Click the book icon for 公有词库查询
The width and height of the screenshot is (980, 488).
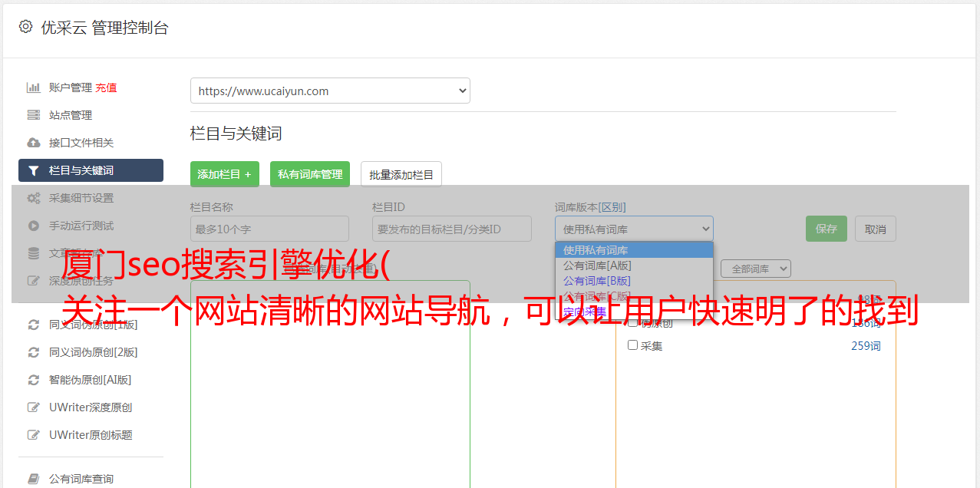click(33, 479)
